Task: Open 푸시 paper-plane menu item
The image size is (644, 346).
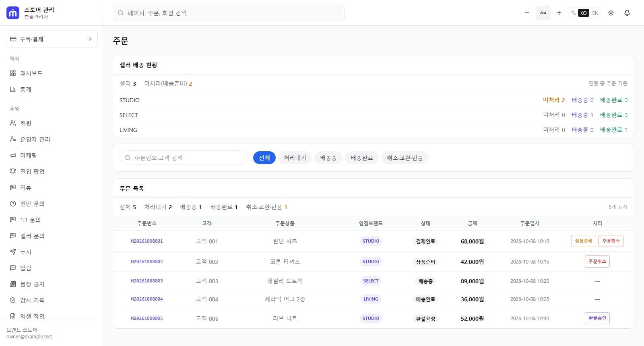Action: click(51, 252)
